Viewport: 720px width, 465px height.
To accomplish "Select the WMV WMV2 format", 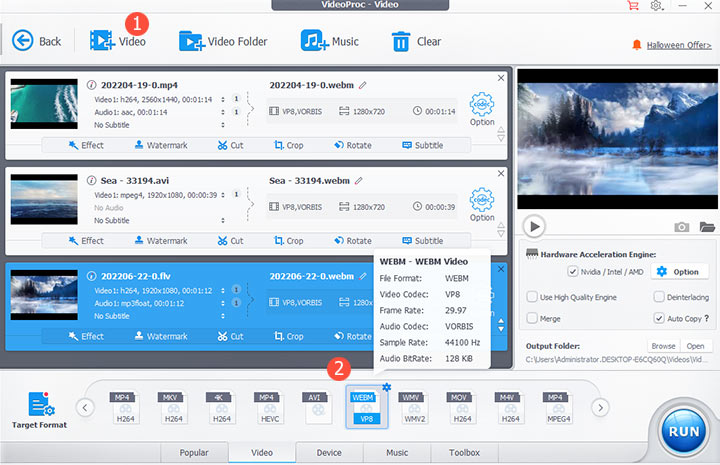I will [414, 408].
